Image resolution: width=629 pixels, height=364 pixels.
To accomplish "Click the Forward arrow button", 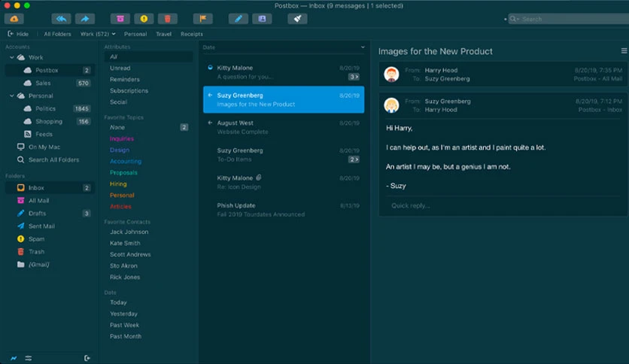I will click(x=85, y=19).
